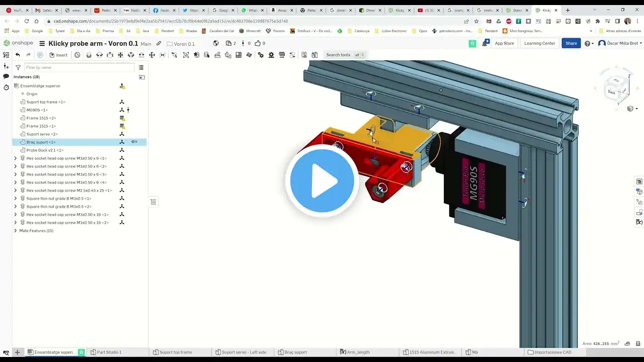The image size is (644, 362).
Task: Expand Hex socket screw M2.5x0.45 x 25
Action: pos(15,191)
